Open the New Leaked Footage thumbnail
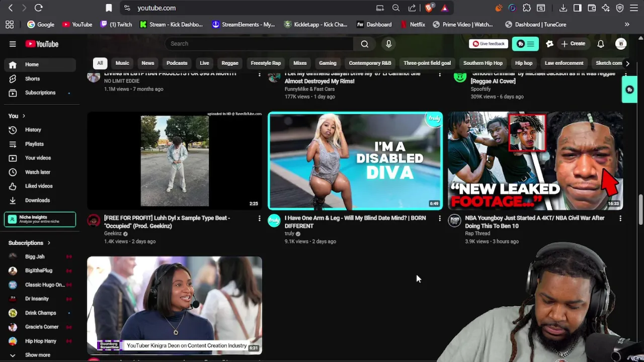This screenshot has width=644, height=362. [535, 160]
